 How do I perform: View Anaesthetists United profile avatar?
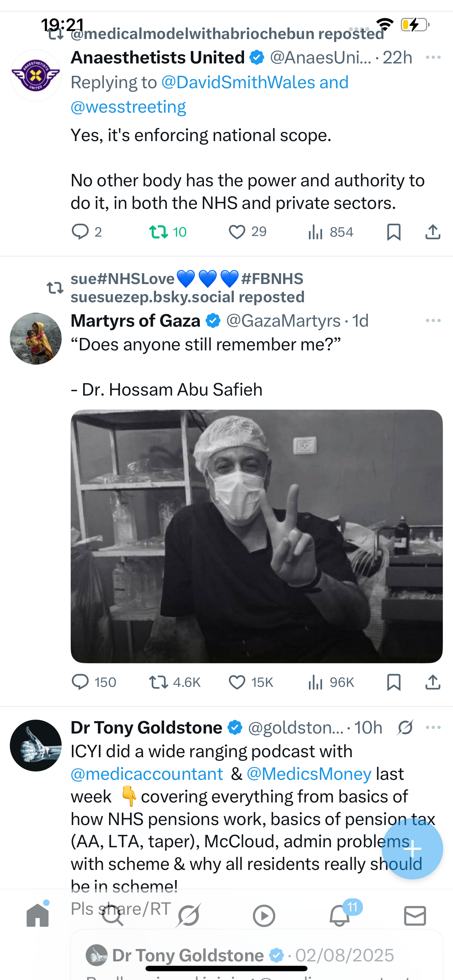(x=36, y=75)
